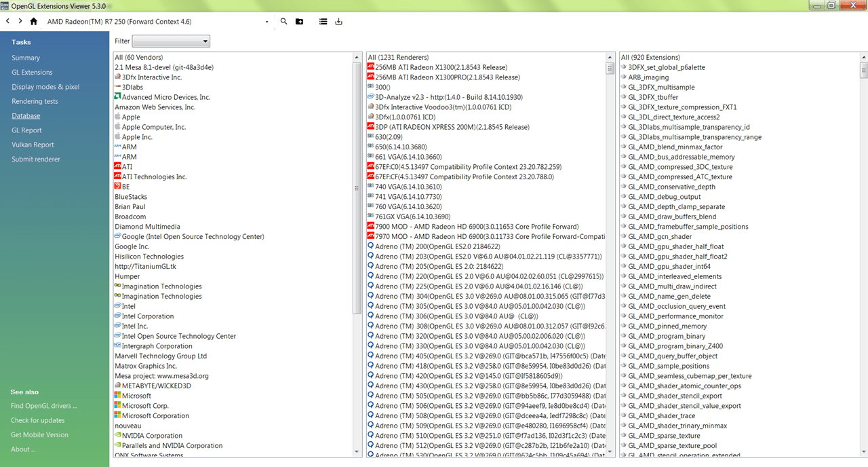Open the search magnifier icon
The image size is (868, 467).
(x=283, y=21)
